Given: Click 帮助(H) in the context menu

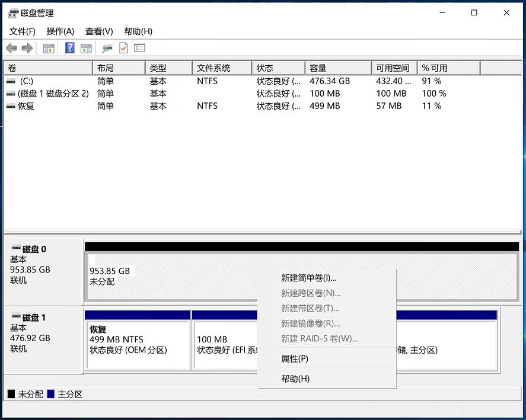Looking at the screenshot, I should pyautogui.click(x=295, y=379).
